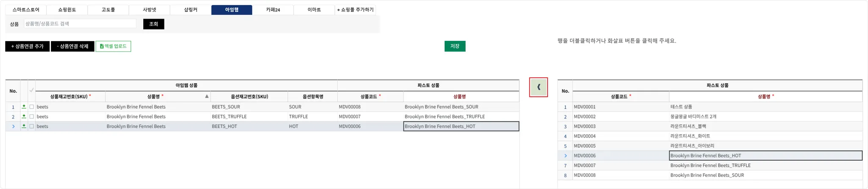Check the checkbox for BEETS_HOT row
868x189 pixels.
click(x=32, y=127)
